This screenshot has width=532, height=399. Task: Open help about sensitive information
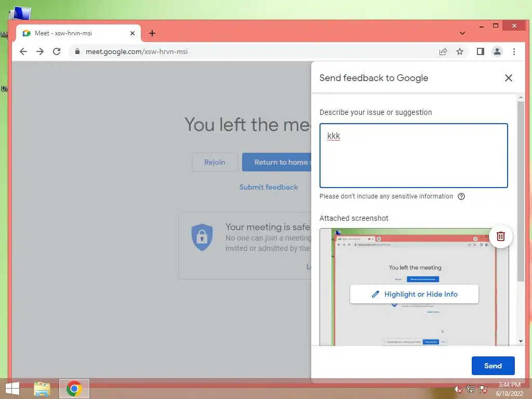pos(461,196)
